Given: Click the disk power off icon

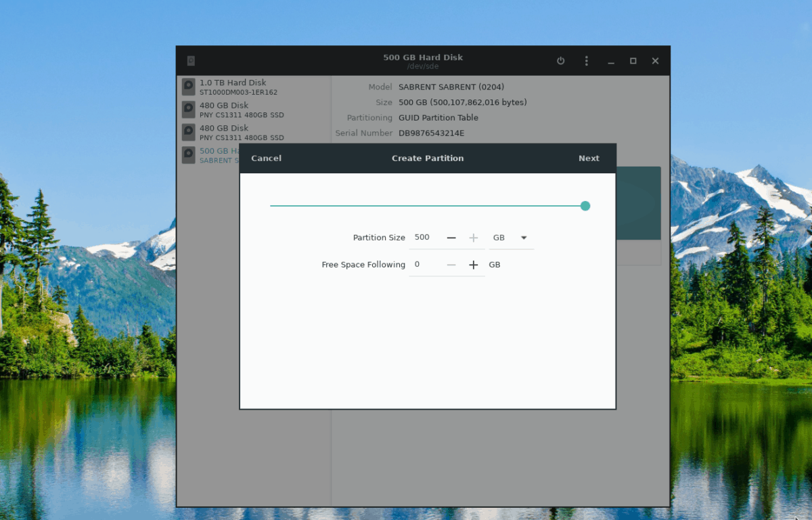Looking at the screenshot, I should (x=560, y=61).
